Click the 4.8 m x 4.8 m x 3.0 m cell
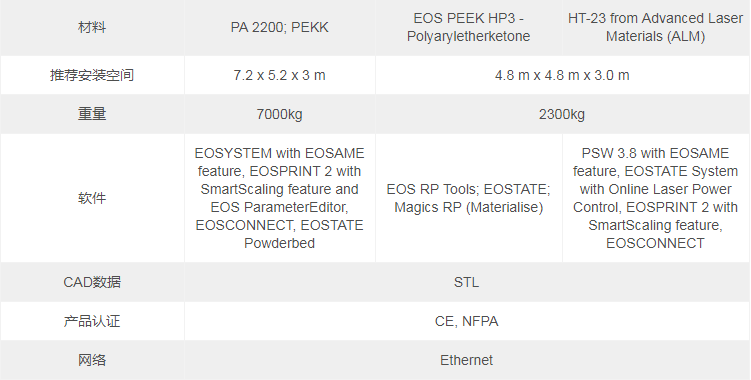Image resolution: width=751 pixels, height=380 pixels. pos(562,75)
